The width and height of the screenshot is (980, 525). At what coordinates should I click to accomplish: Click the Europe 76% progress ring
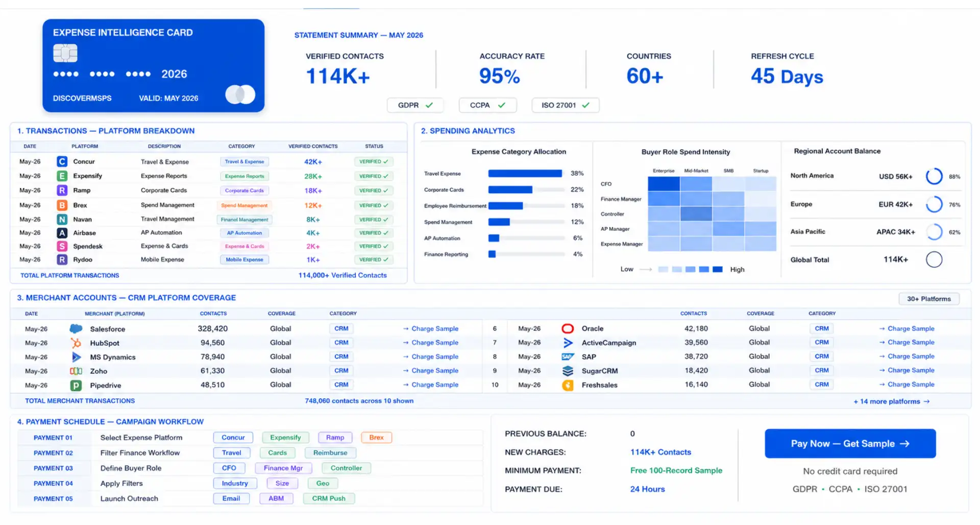pyautogui.click(x=934, y=204)
